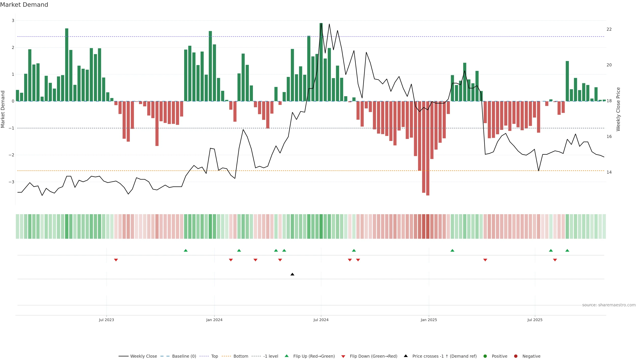Click the Flip Down red triangle legend icon
This screenshot has width=644, height=362.
[x=343, y=356]
